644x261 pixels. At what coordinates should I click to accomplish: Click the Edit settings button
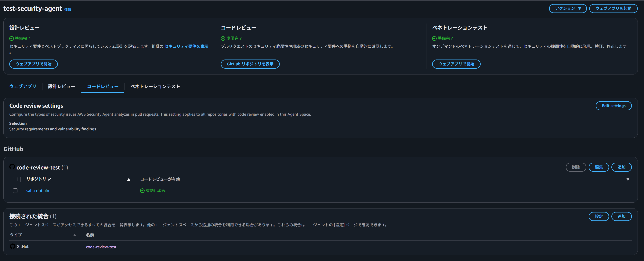click(x=613, y=106)
